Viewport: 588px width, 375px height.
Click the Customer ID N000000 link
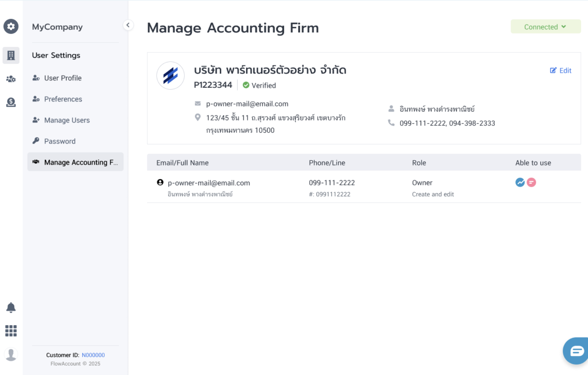(93, 355)
